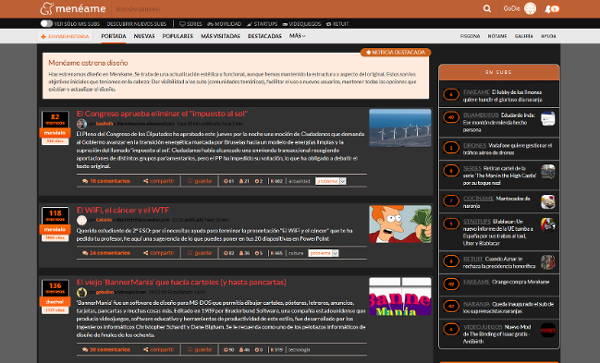Open the Galería link
This screenshot has width=600, height=363.
click(x=524, y=36)
